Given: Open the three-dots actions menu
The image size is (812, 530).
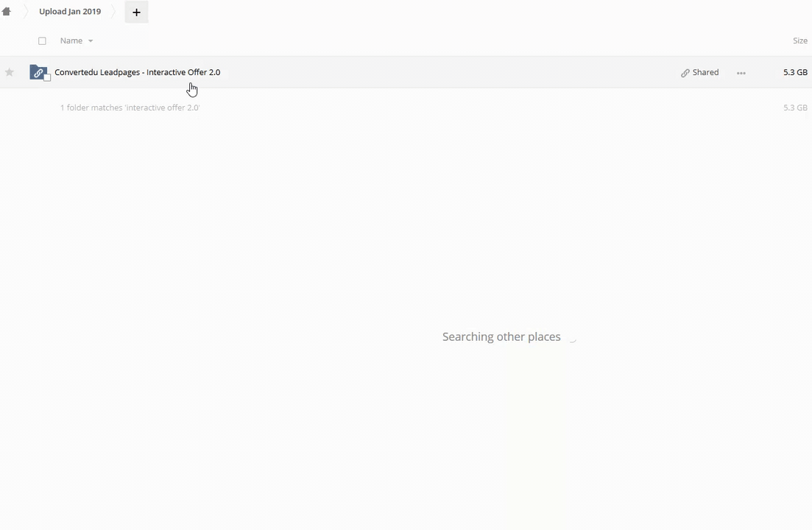Looking at the screenshot, I should pyautogui.click(x=741, y=73).
